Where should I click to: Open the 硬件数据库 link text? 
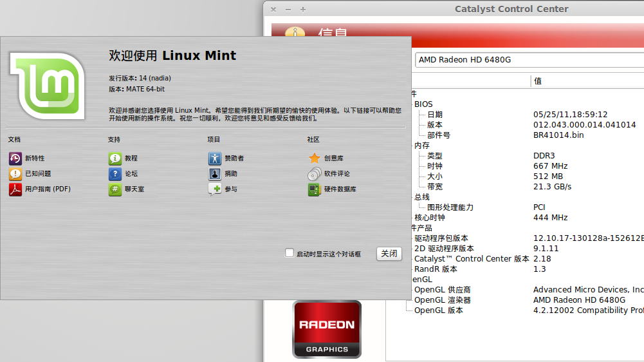(x=340, y=189)
